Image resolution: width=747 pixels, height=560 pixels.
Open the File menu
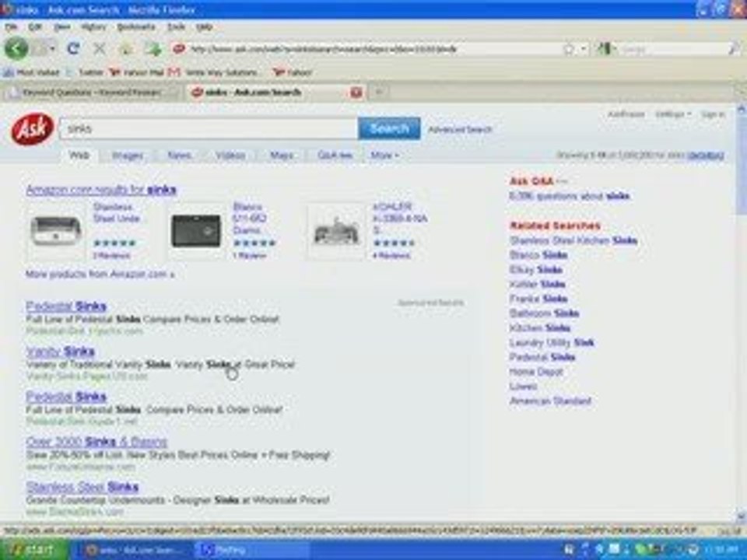tap(12, 27)
